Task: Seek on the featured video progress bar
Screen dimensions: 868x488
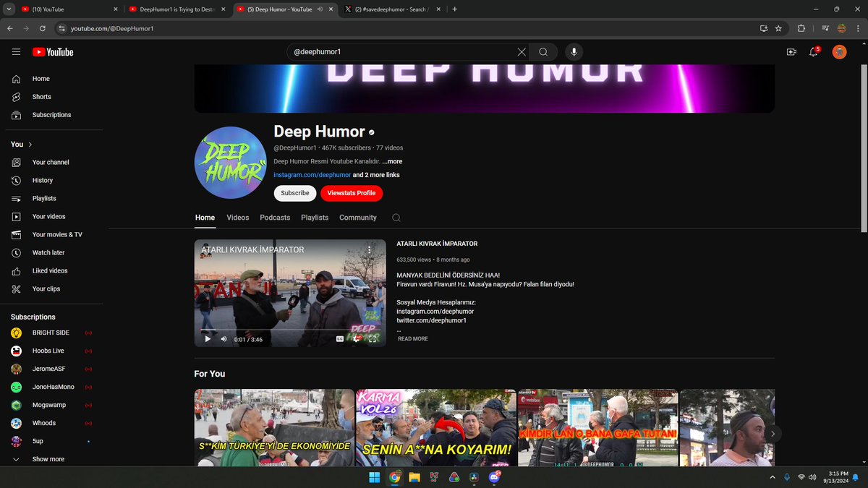Action: pos(290,329)
